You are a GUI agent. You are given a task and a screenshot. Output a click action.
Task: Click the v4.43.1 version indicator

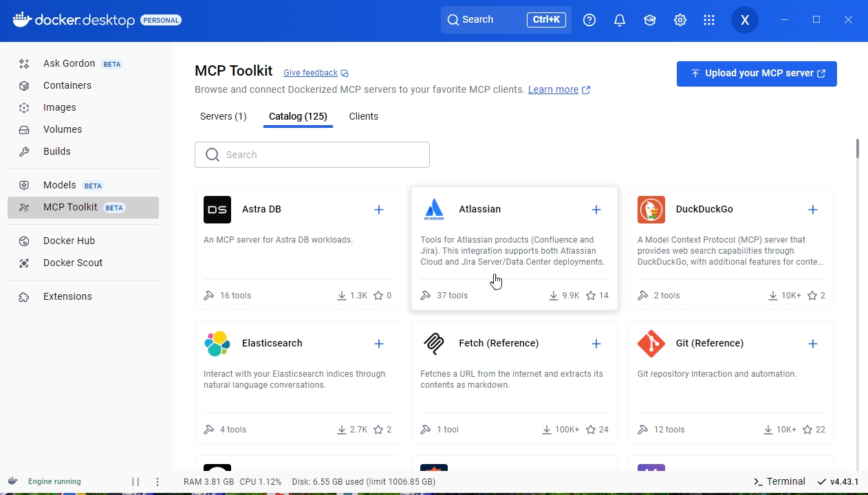(x=838, y=481)
